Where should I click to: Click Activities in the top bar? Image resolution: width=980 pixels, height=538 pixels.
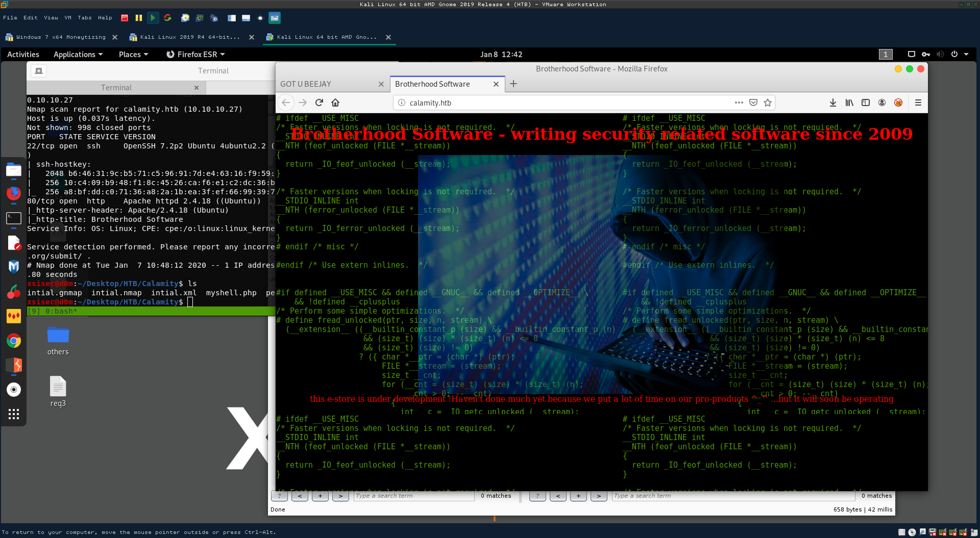click(x=23, y=54)
